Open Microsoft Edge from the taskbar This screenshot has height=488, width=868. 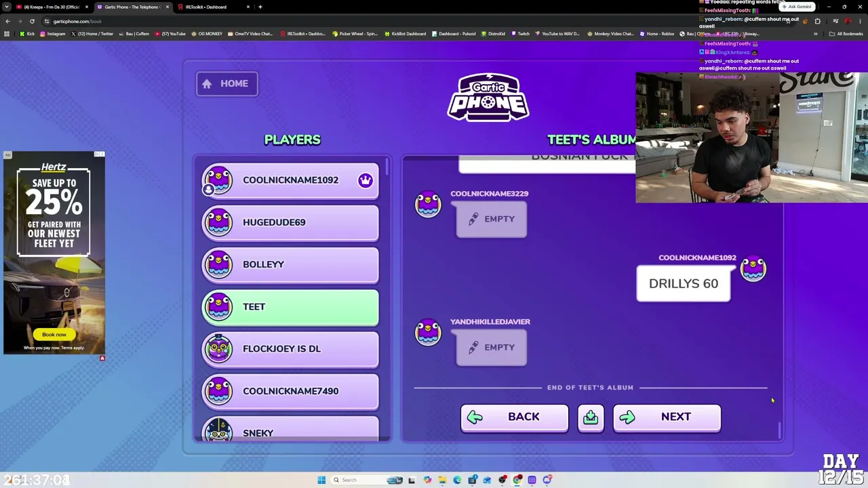click(457, 480)
